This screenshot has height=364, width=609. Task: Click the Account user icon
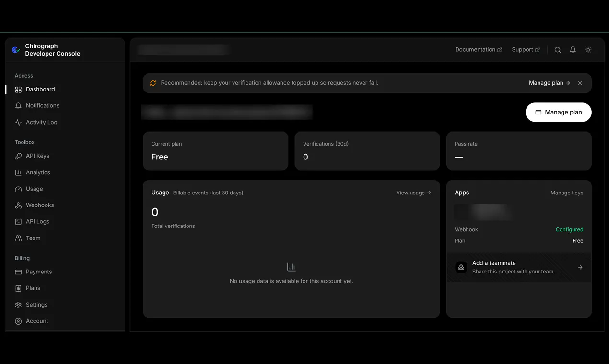[18, 321]
